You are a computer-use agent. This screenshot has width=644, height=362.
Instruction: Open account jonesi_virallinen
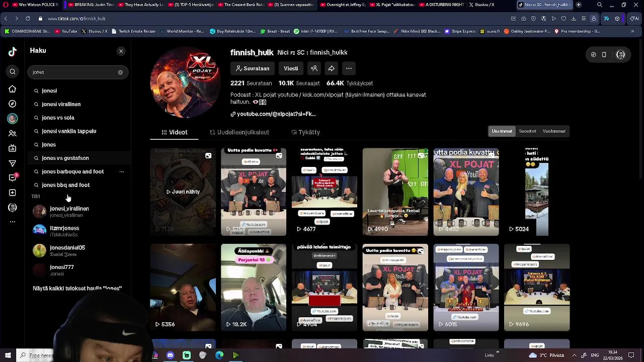click(x=78, y=212)
